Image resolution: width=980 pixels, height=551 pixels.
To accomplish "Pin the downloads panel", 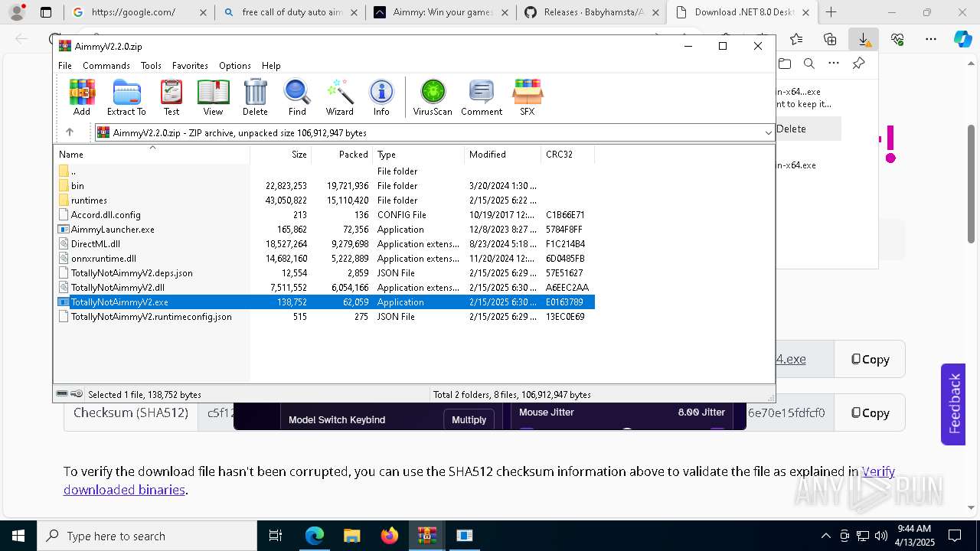I will point(859,64).
